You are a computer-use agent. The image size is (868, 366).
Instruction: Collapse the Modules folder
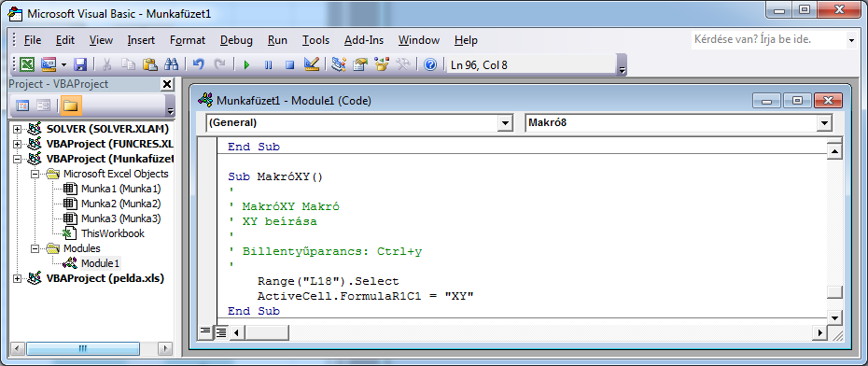pos(35,248)
